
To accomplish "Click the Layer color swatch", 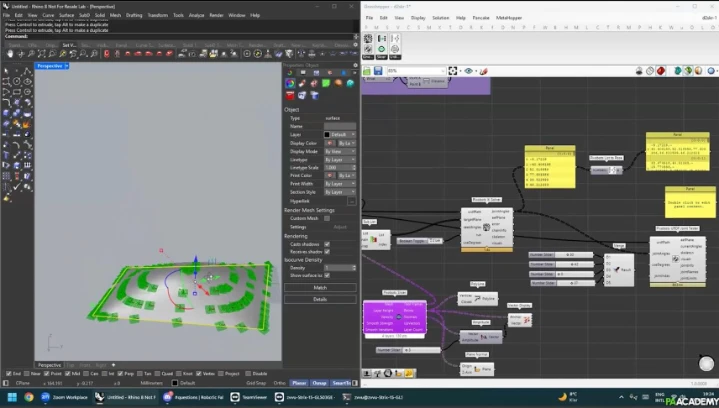I will point(327,134).
